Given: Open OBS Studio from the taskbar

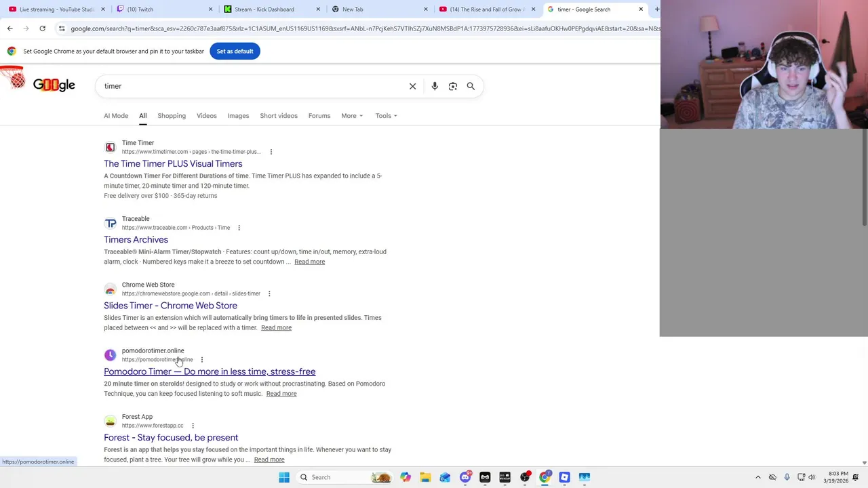Looking at the screenshot, I should click(x=525, y=477).
